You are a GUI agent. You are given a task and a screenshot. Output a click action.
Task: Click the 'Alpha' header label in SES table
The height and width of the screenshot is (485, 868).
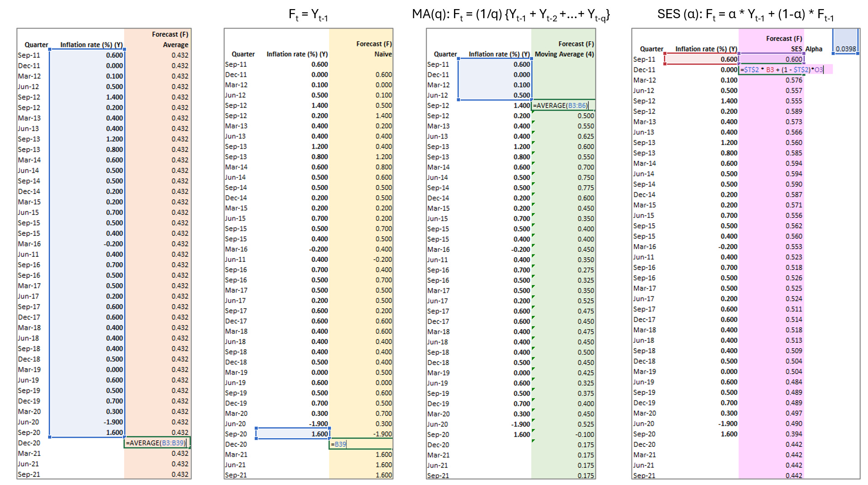point(813,49)
